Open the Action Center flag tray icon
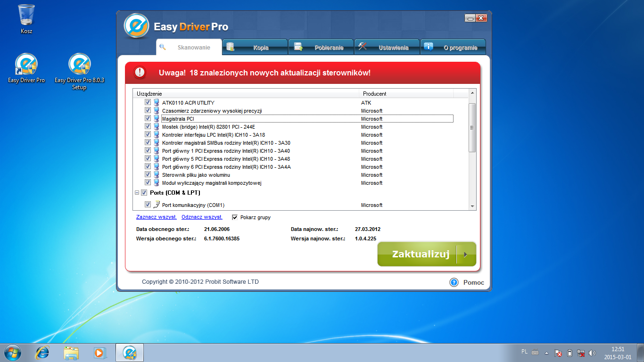 coord(558,353)
